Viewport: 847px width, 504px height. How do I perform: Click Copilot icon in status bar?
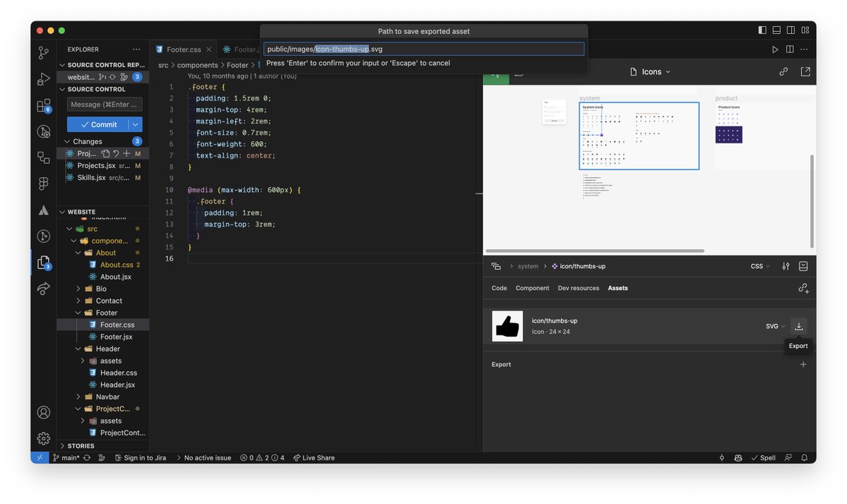coord(738,457)
